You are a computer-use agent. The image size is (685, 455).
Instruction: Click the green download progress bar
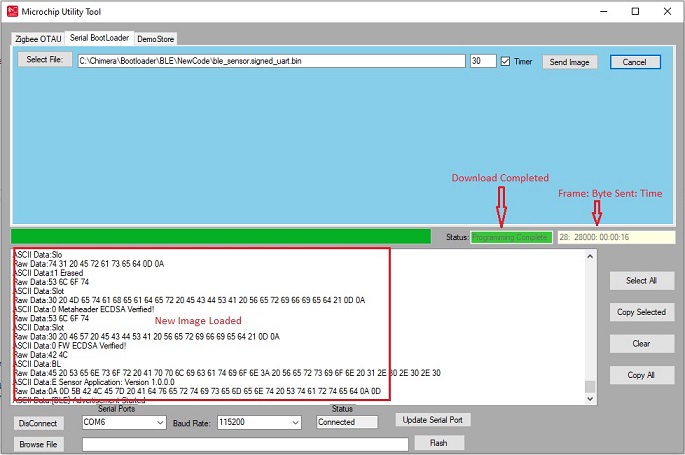225,237
